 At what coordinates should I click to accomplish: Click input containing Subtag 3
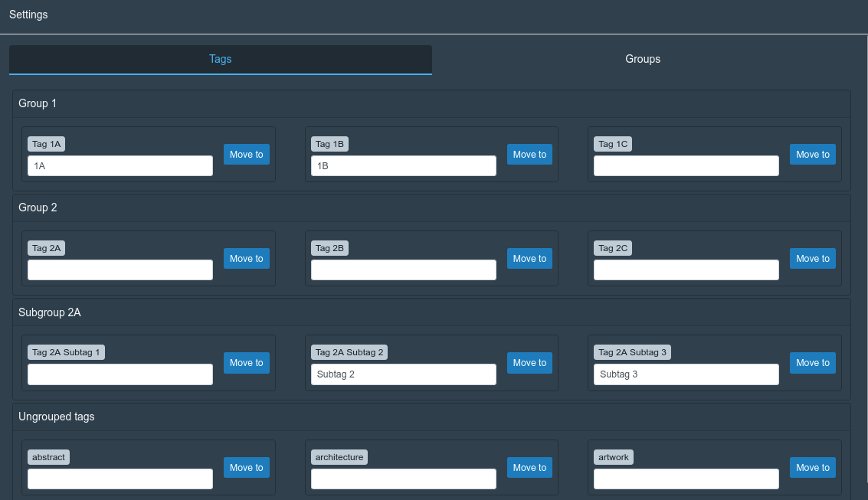pyautogui.click(x=686, y=374)
